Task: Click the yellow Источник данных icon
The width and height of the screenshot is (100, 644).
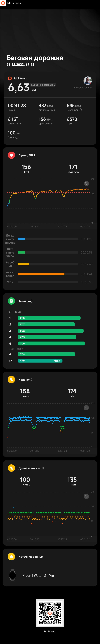Action: click(x=11, y=556)
